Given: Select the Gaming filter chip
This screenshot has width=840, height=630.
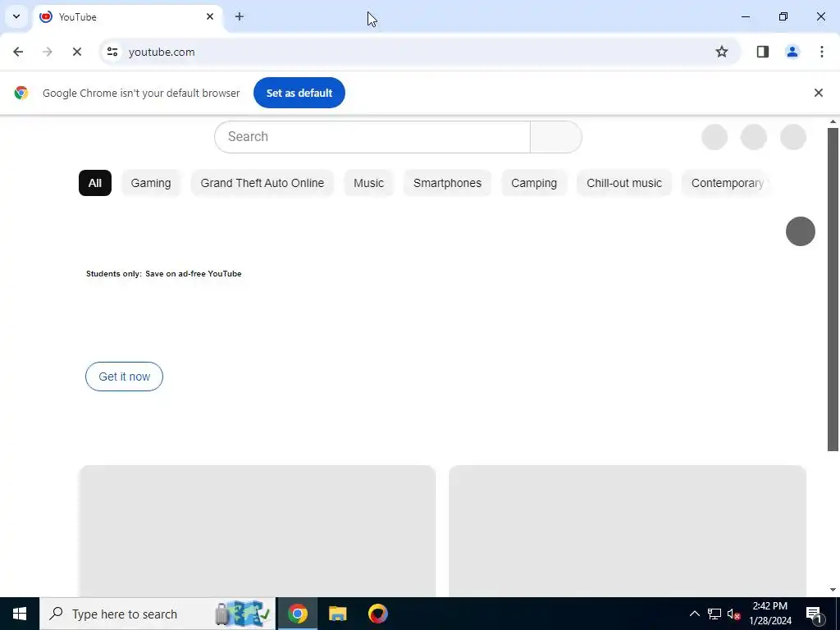Looking at the screenshot, I should pyautogui.click(x=151, y=183).
